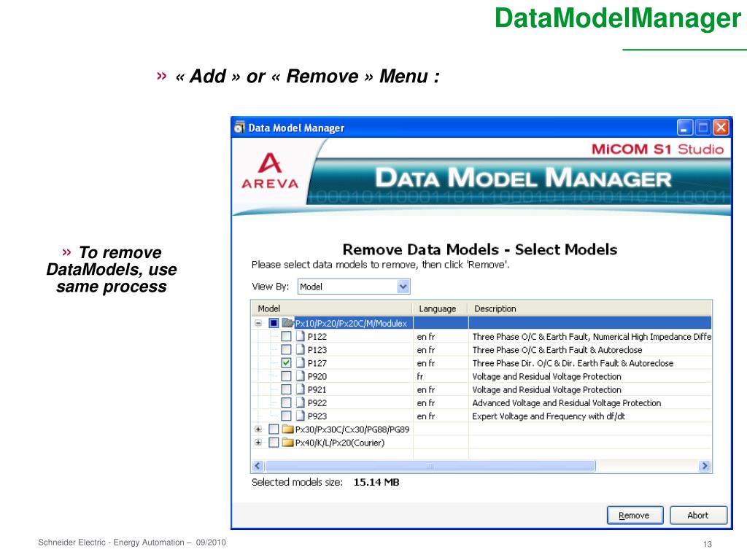Image resolution: width=747 pixels, height=560 pixels.
Task: Select the P122 row label
Action: point(317,337)
